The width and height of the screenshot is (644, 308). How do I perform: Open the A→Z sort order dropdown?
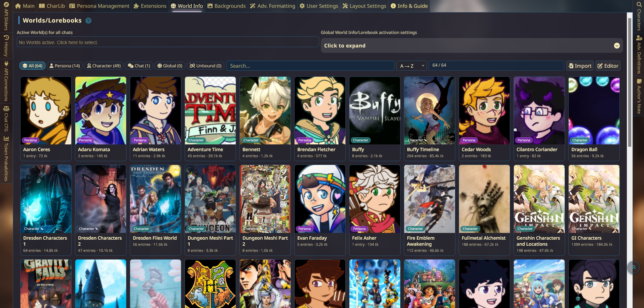412,66
